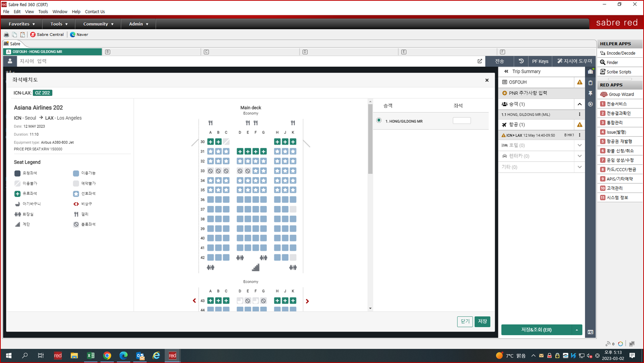This screenshot has height=363, width=644.
Task: Select paid seat 43A
Action: pos(211,301)
